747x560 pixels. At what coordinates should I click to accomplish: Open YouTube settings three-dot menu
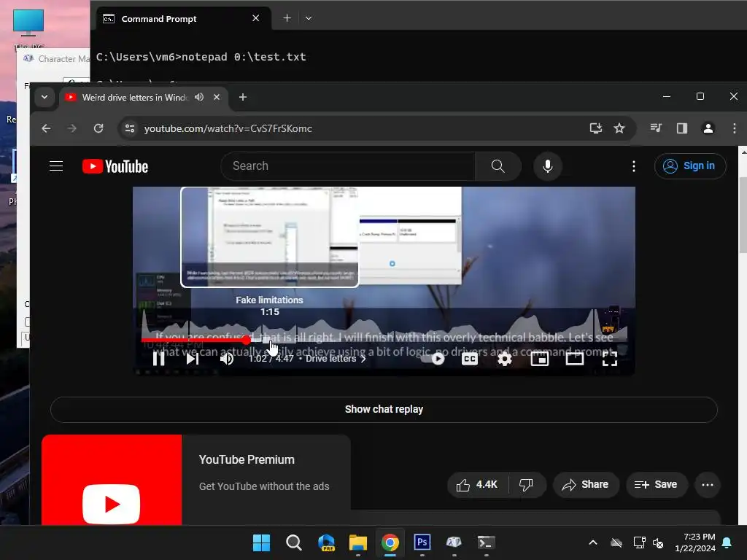pyautogui.click(x=634, y=166)
